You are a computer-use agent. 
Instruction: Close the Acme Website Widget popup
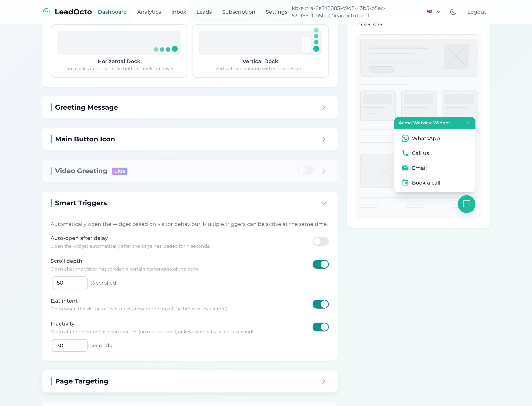pyautogui.click(x=469, y=123)
